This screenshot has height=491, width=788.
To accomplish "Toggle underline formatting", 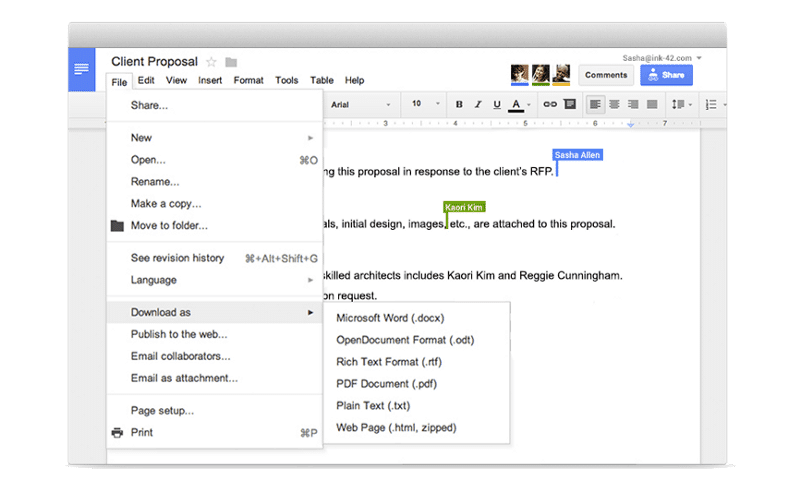I will pos(497,105).
